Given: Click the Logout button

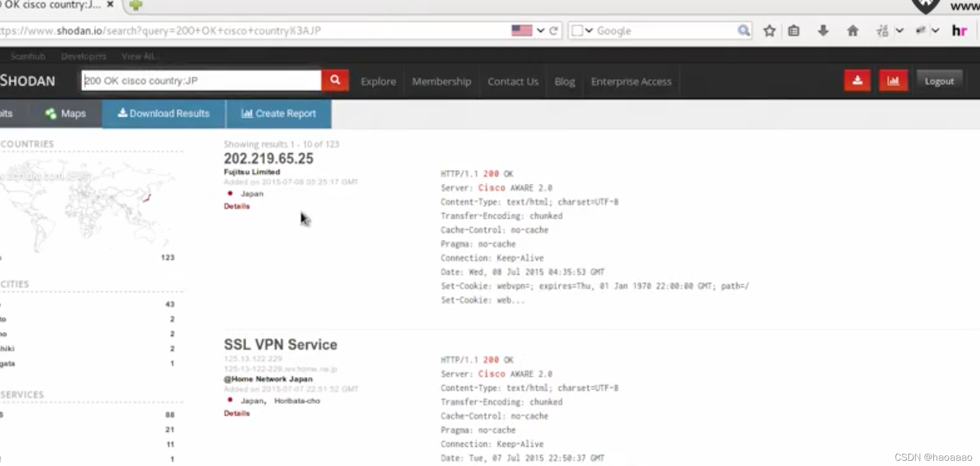Looking at the screenshot, I should point(939,81).
